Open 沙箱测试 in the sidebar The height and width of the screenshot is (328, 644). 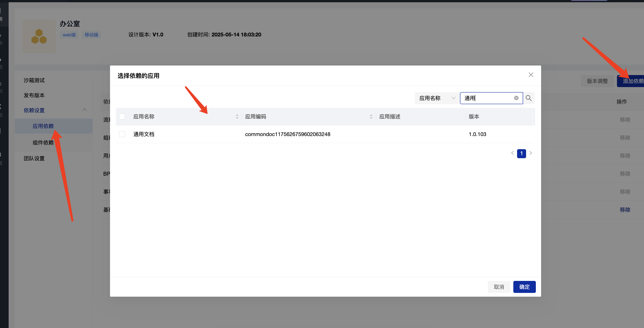click(x=34, y=80)
